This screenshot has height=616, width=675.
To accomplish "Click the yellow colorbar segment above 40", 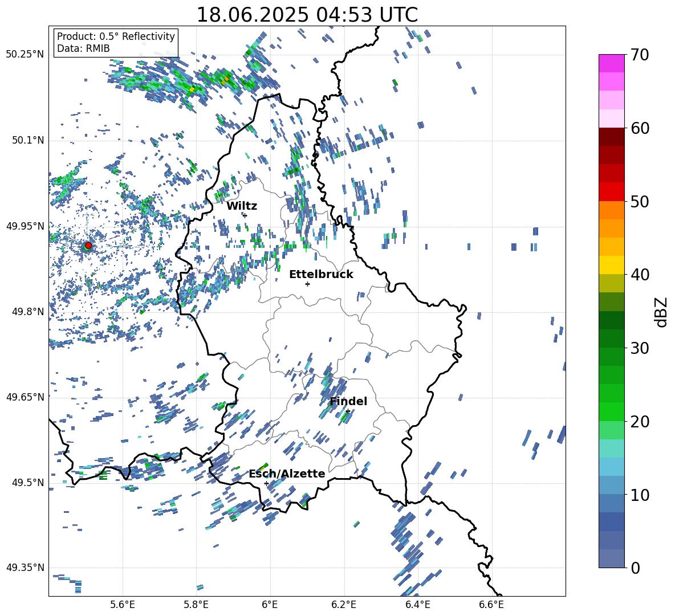I will point(612,265).
